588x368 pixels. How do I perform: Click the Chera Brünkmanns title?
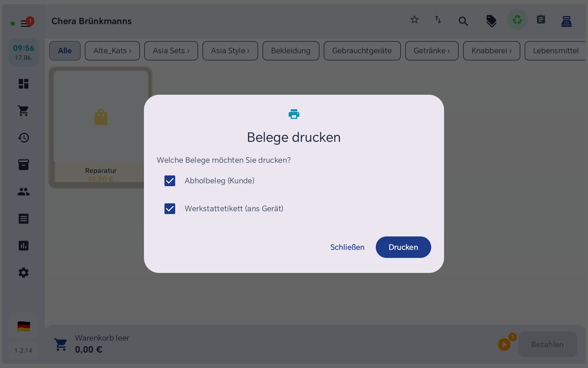point(92,21)
